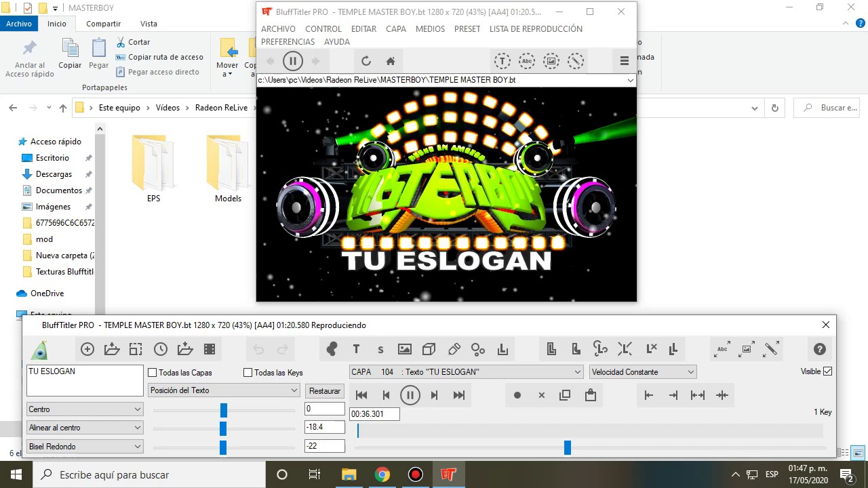Paste key with clipboard icon
The image size is (868, 488).
pos(591,395)
